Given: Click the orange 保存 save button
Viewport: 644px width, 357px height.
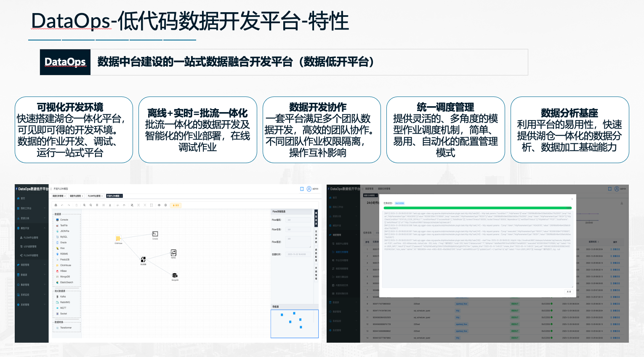Looking at the screenshot, I should coord(176,205).
